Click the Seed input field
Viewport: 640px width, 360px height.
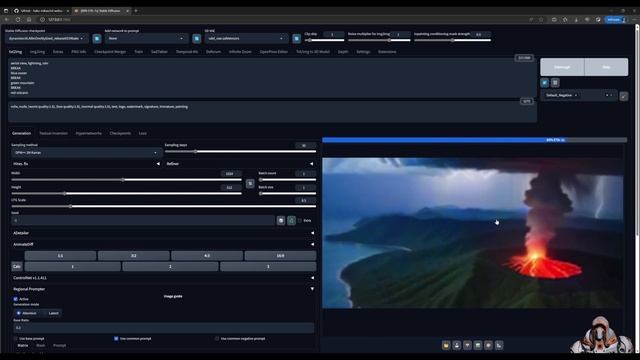point(143,220)
